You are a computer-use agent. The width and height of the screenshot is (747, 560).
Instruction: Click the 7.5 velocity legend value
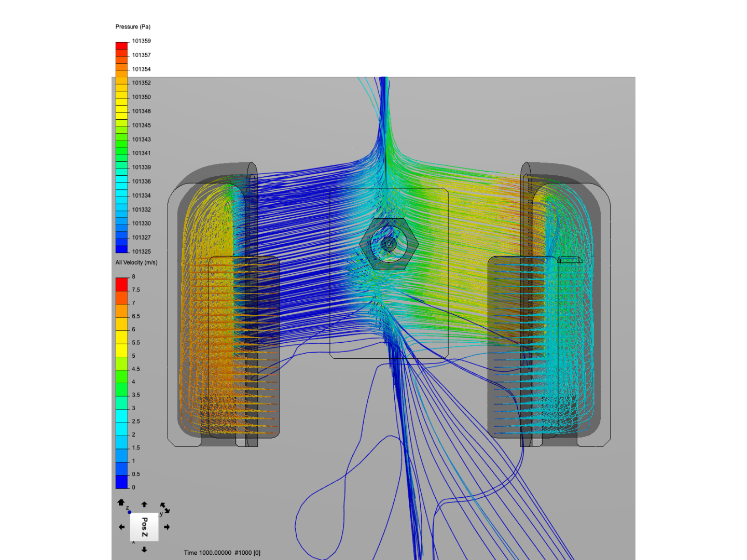135,290
